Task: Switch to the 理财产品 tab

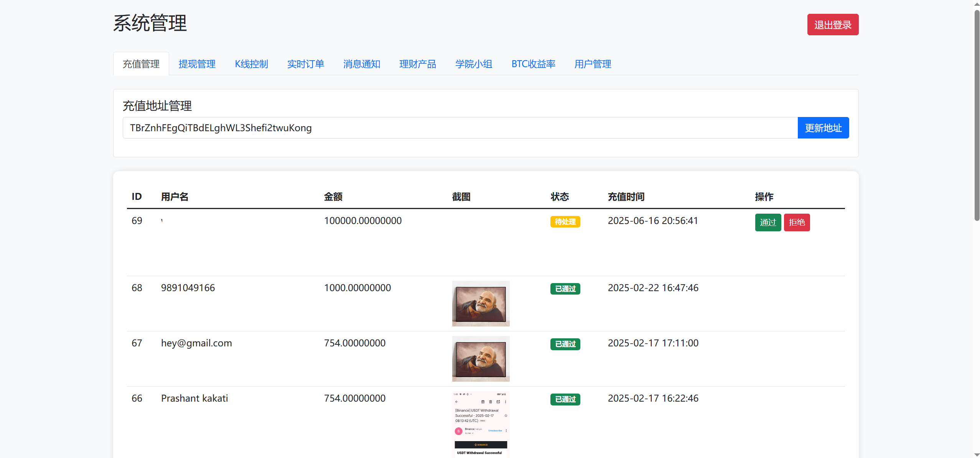Action: tap(417, 64)
